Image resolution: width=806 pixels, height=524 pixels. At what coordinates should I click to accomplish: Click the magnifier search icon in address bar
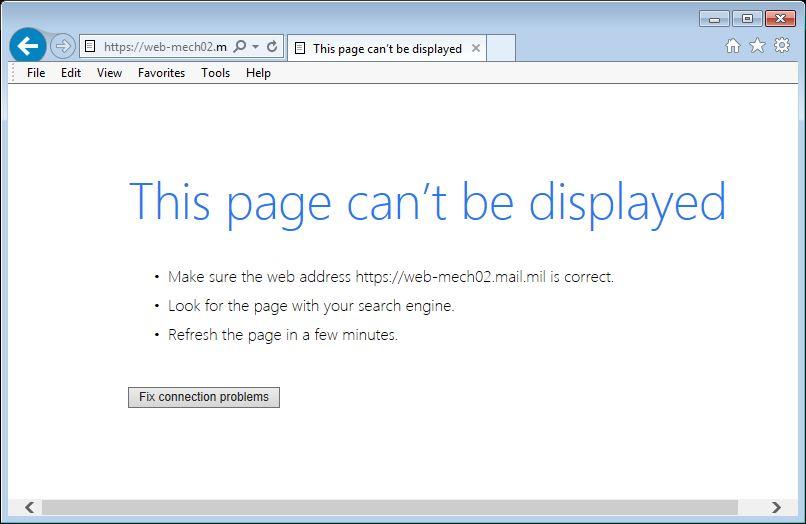[240, 47]
